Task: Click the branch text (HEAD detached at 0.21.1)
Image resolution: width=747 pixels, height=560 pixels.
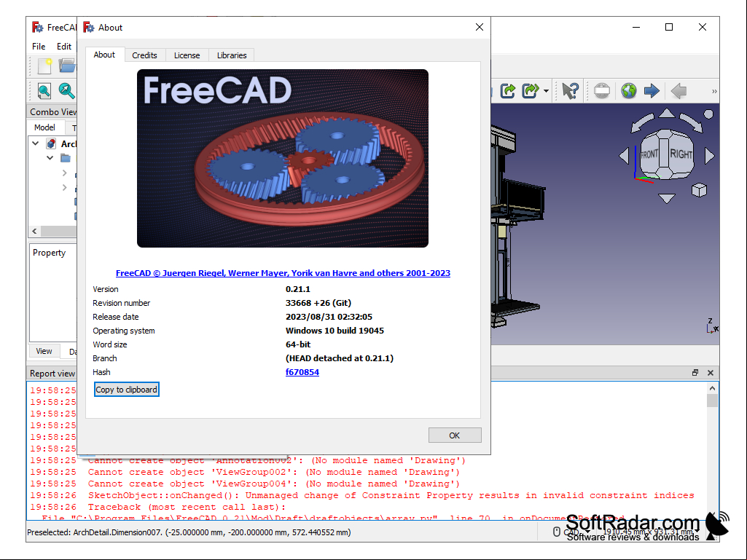Action: point(339,358)
